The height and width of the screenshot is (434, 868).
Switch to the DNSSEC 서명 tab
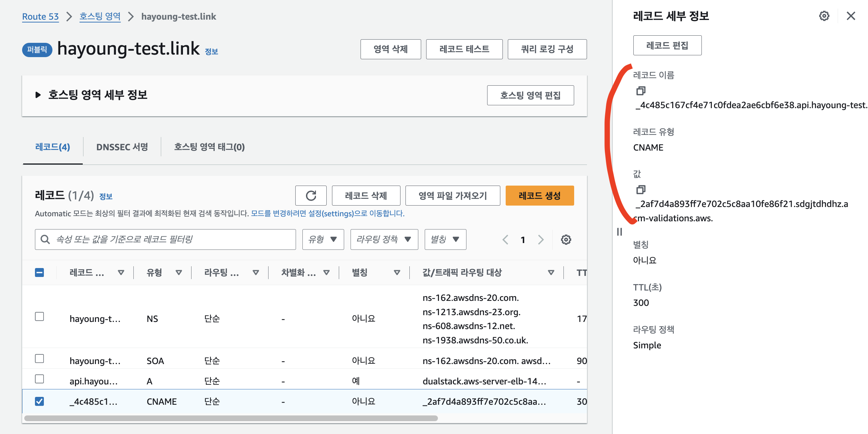point(122,147)
